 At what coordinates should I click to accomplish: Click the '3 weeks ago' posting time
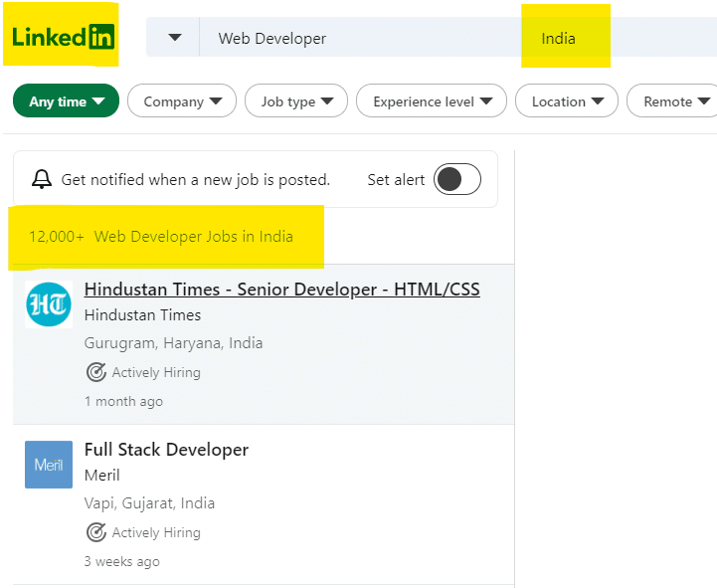pos(122,561)
